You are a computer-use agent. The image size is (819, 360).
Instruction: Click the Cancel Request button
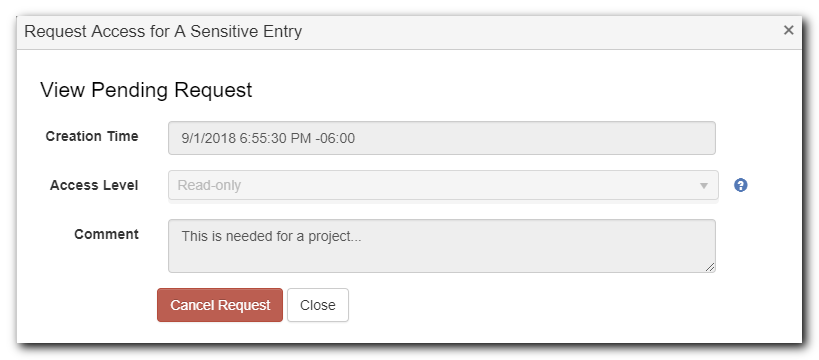pyautogui.click(x=220, y=305)
